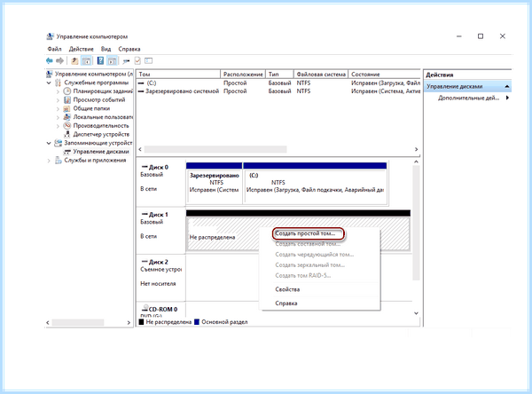
Task: Expand the Службы и приложения node
Action: [x=49, y=161]
